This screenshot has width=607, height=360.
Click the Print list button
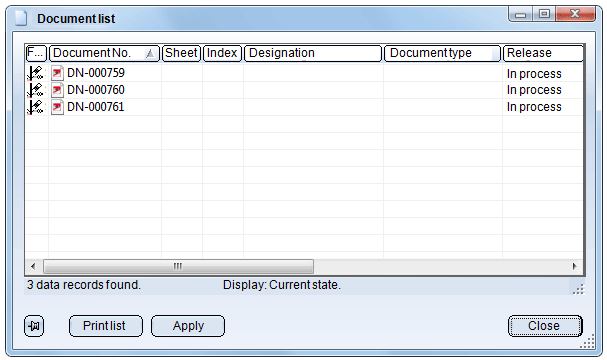point(106,326)
